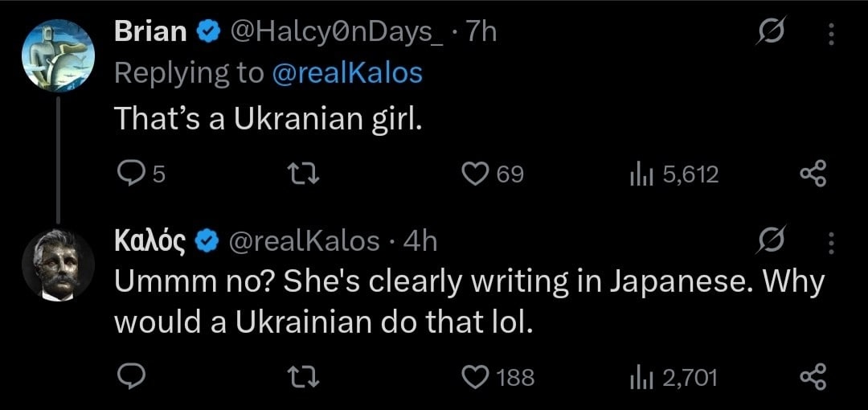Open Grok icon on Brian's tweet

pos(772,33)
